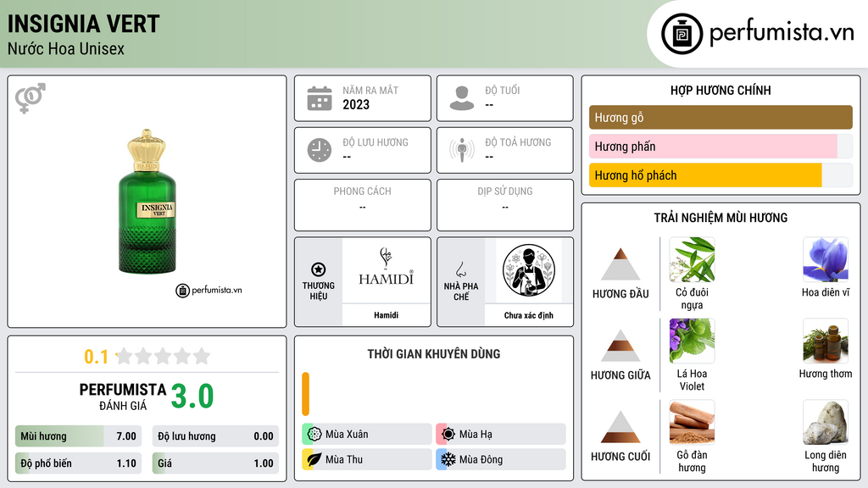Viewport: 868px width, 488px height.
Task: Open the Cỏ đuôi ngựa note image
Action: click(x=692, y=260)
